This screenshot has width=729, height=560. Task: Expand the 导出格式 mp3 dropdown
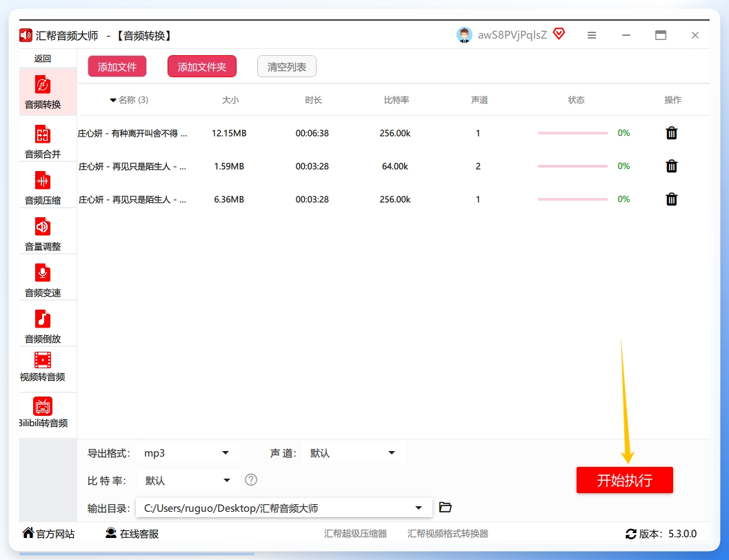pyautogui.click(x=226, y=452)
